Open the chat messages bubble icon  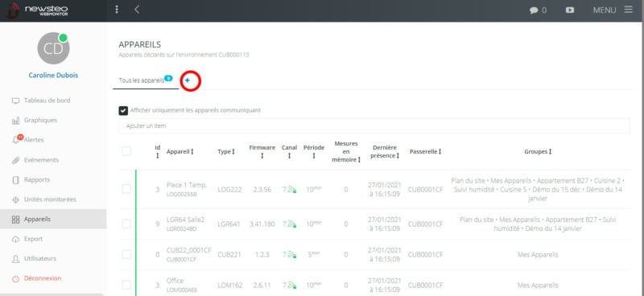534,10
